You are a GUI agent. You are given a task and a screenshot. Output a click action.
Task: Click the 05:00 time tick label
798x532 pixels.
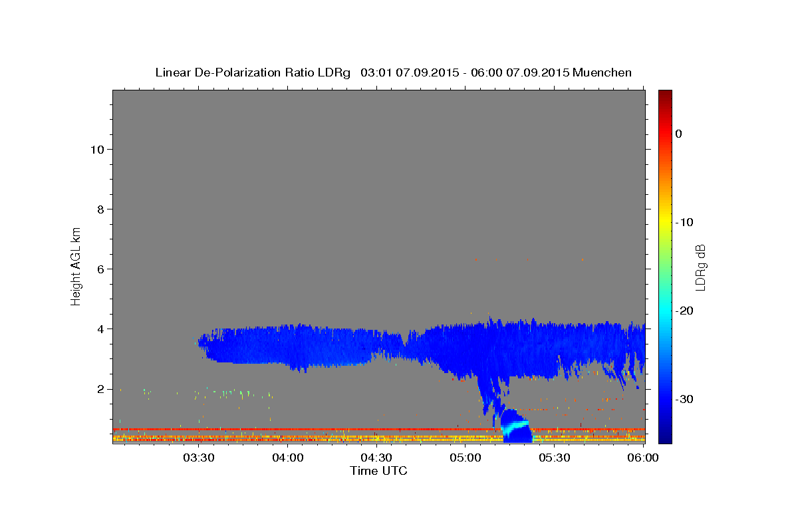tap(465, 458)
